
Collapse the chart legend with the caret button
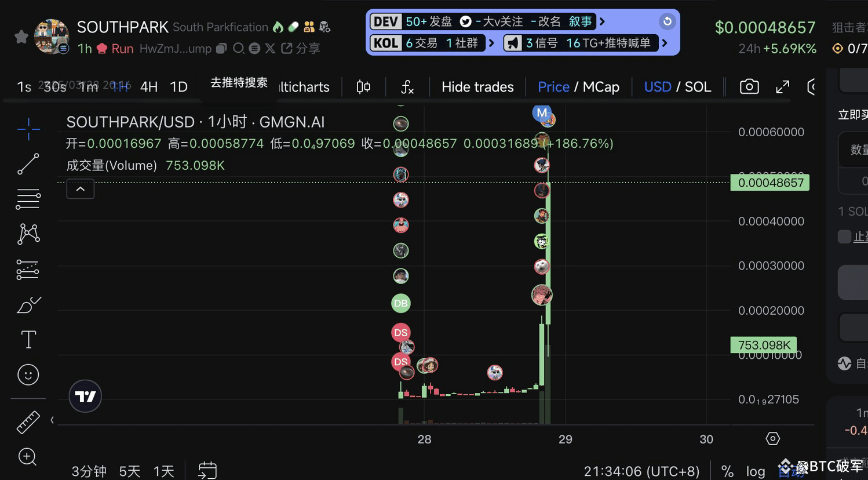pos(81,189)
